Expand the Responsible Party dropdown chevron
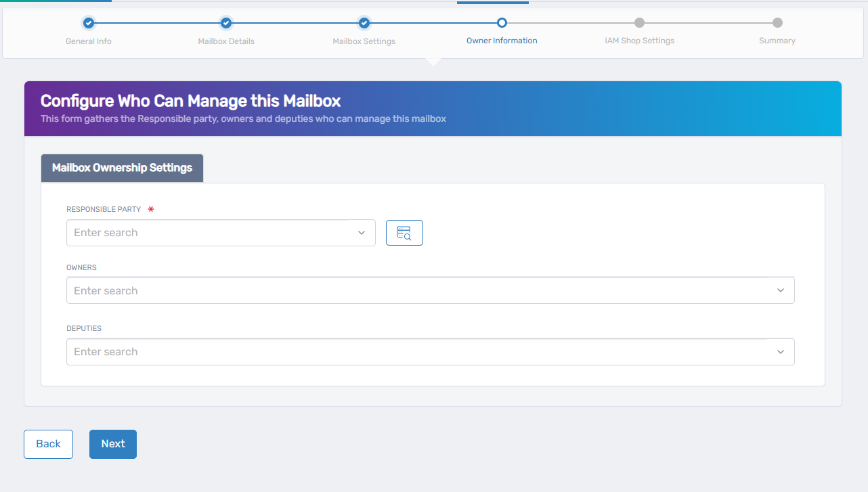 362,233
